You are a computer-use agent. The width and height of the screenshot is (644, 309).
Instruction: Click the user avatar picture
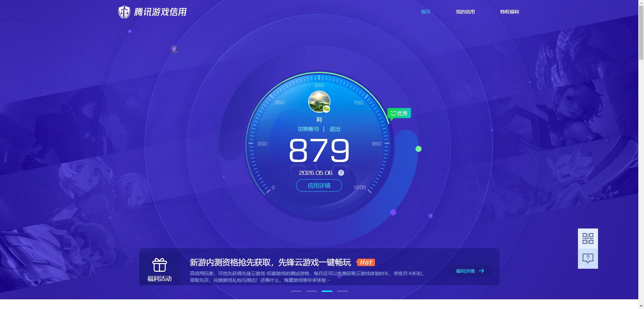coord(319,102)
